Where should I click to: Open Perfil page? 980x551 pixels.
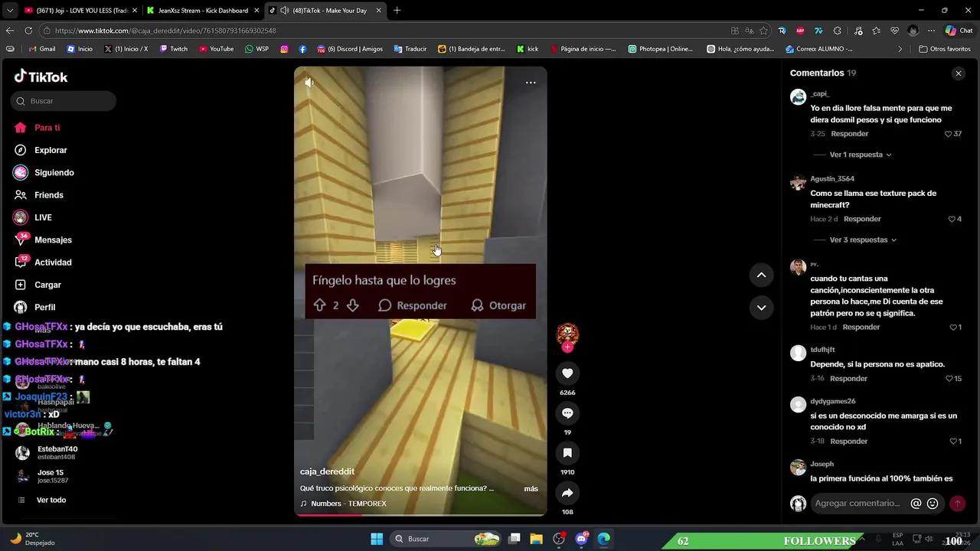pyautogui.click(x=44, y=307)
